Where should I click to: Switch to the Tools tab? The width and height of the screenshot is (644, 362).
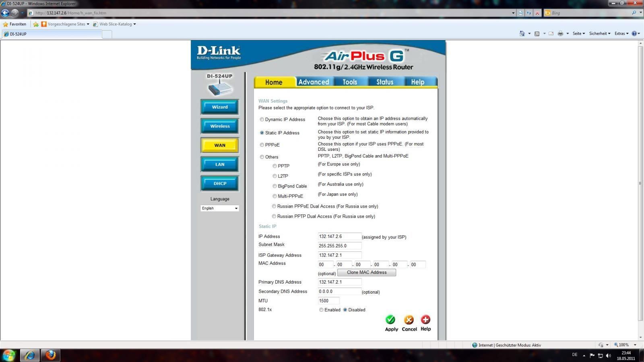[x=350, y=82]
